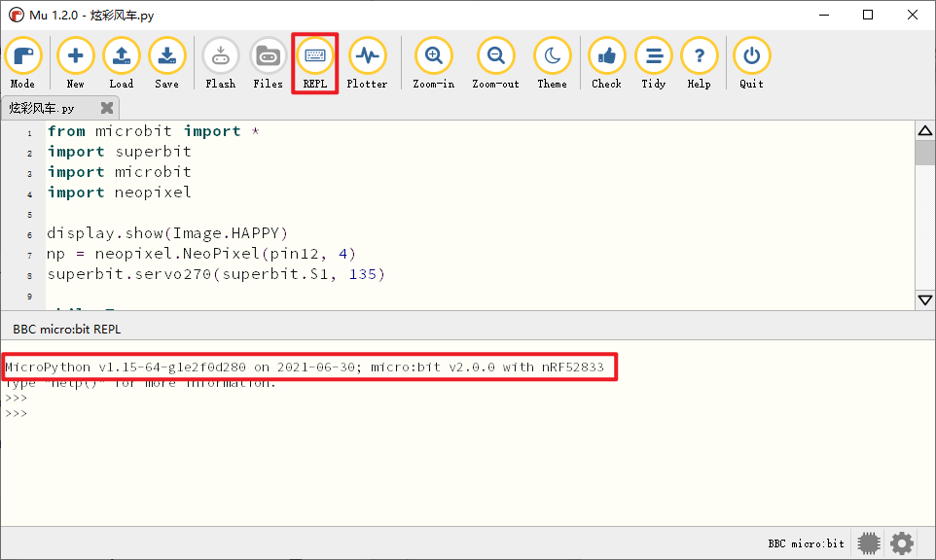Click line 'np = neopixel.NeoPixel(pin12, 4)'
Viewport: 936px width, 560px height.
point(201,254)
